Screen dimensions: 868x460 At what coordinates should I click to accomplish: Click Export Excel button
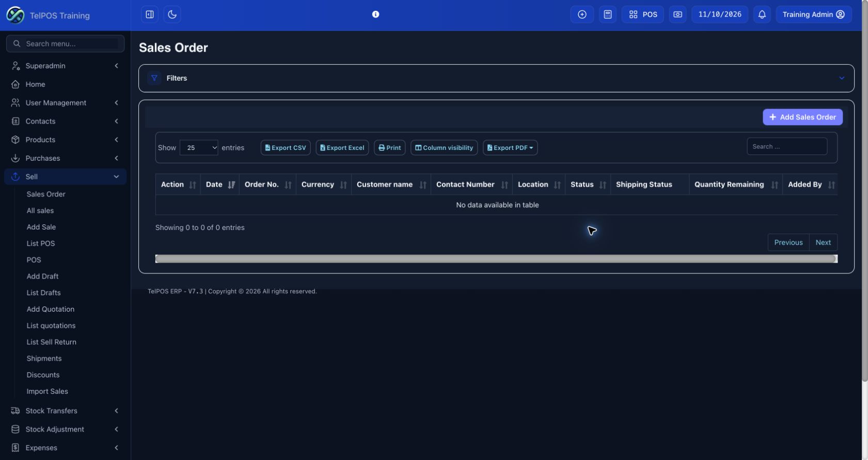pos(342,148)
